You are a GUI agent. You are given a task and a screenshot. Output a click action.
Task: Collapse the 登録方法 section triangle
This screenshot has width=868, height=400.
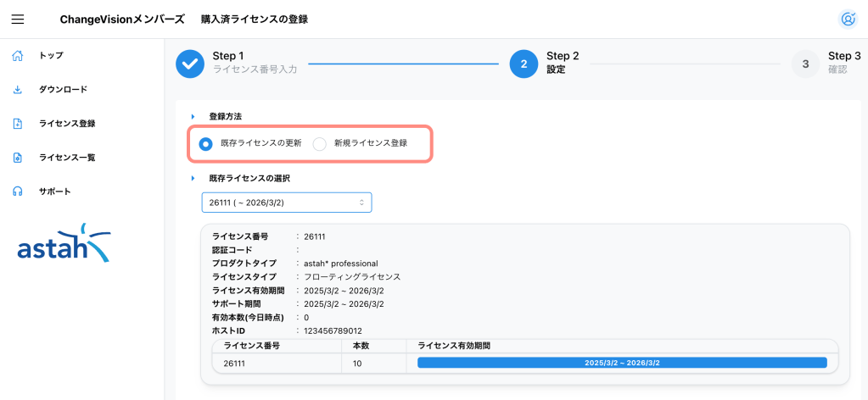pyautogui.click(x=193, y=116)
